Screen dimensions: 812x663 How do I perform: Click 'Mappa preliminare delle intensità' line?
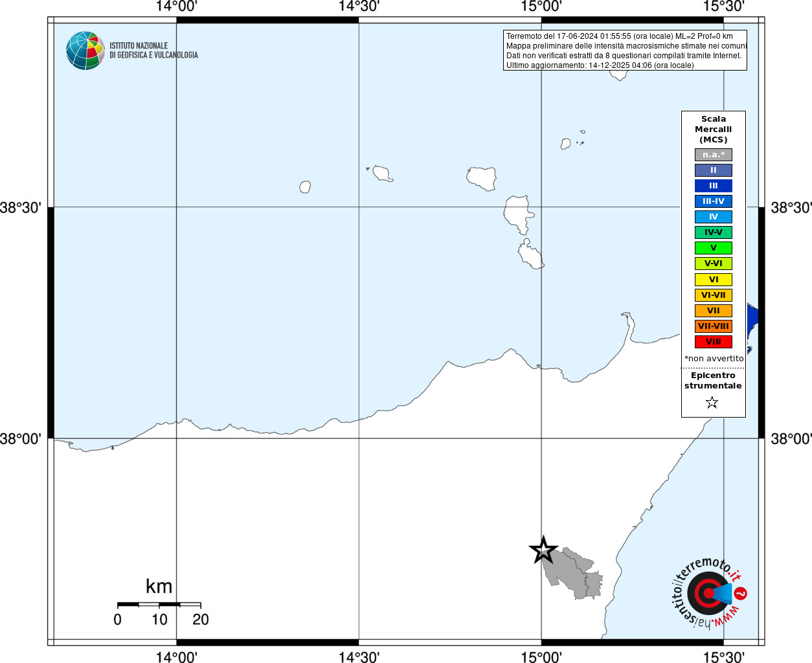tap(626, 46)
